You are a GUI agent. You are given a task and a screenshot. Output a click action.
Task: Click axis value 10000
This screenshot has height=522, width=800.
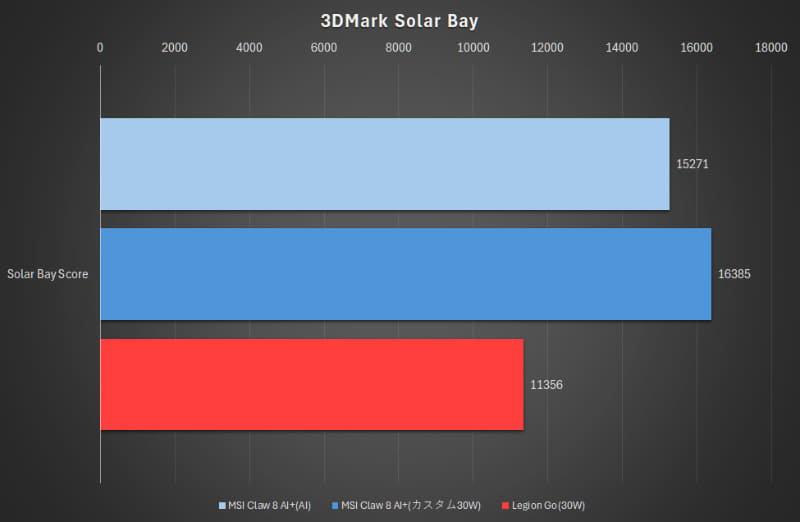coord(473,47)
